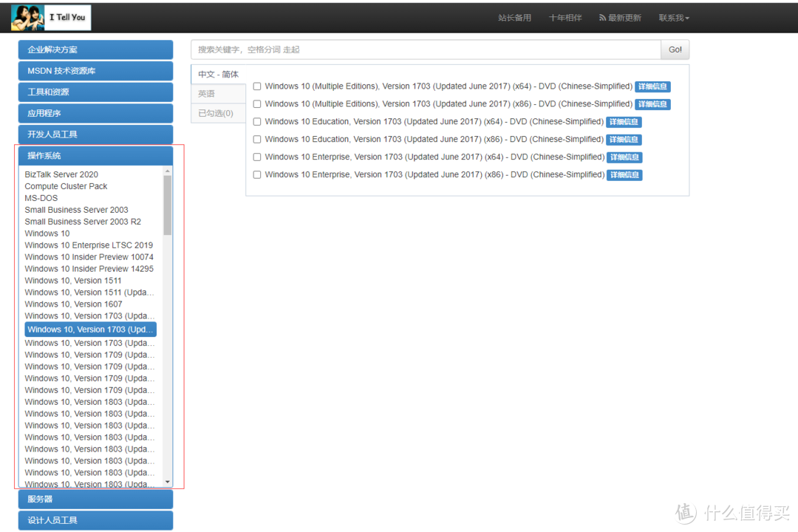Expand the 服务器 category

coord(95,499)
